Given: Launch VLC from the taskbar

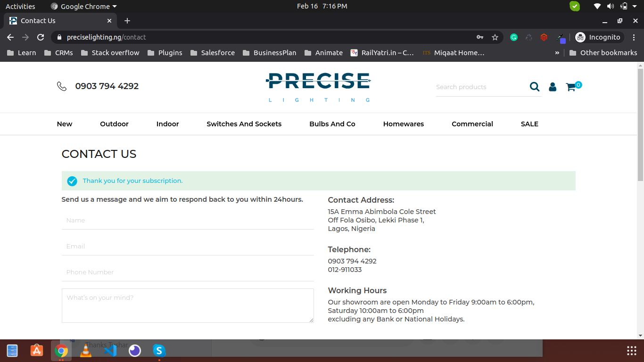Looking at the screenshot, I should point(86,351).
